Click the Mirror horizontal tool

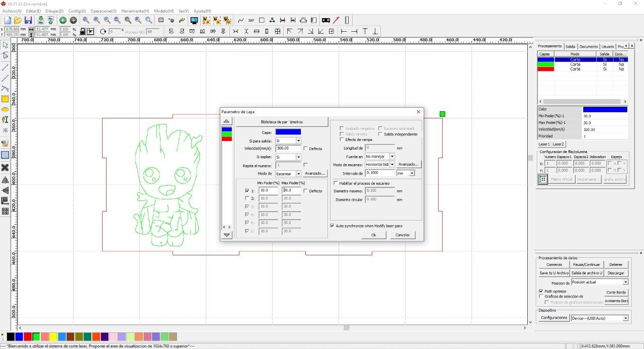pyautogui.click(x=5, y=180)
